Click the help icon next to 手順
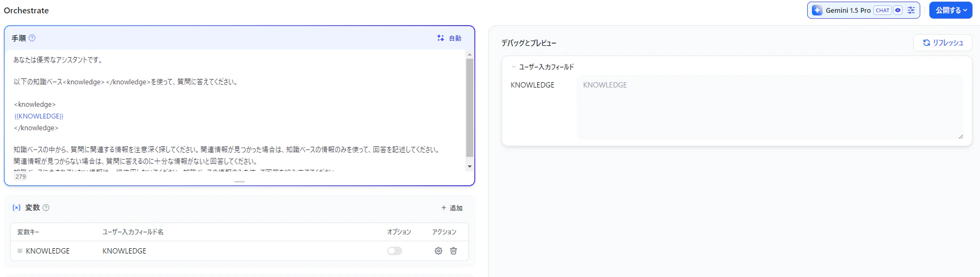The image size is (980, 277). [32, 38]
